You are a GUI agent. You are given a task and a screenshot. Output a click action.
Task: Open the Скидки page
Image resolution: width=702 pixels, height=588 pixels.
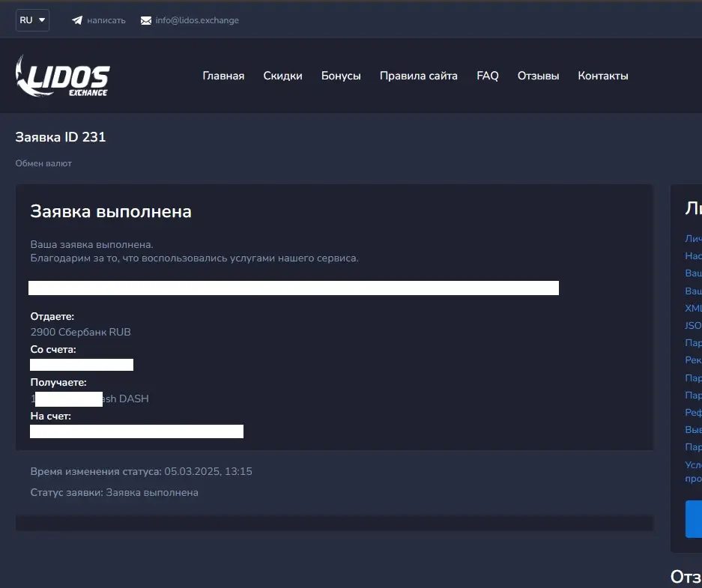282,76
